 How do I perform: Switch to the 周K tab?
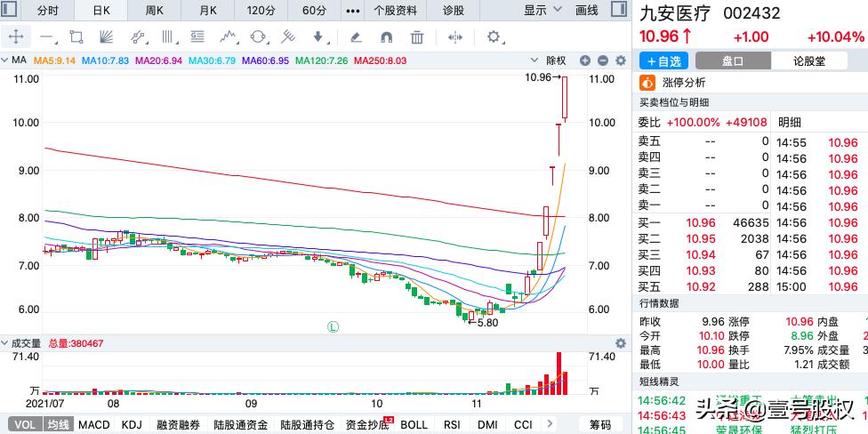click(155, 10)
